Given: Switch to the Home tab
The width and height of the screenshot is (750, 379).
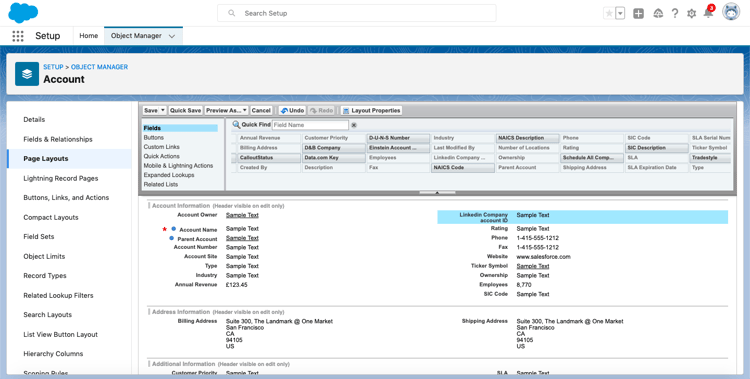Looking at the screenshot, I should point(88,36).
